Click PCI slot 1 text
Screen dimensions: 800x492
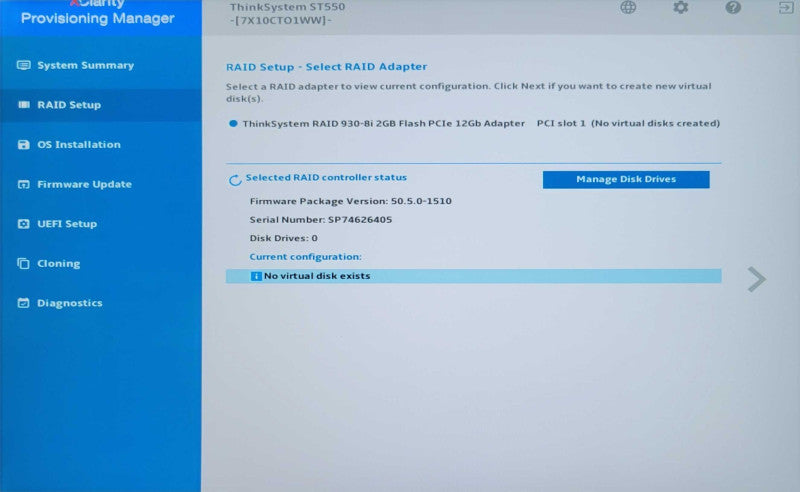pos(561,124)
